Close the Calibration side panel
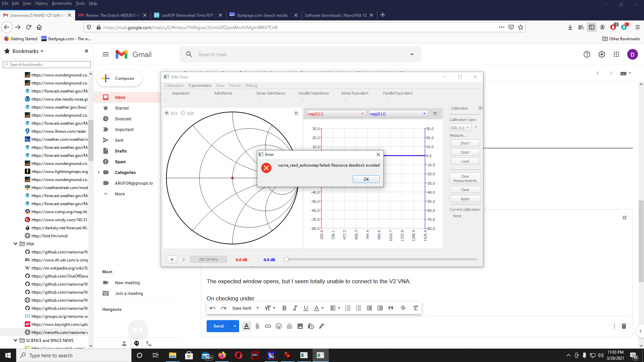The width and height of the screenshot is (644, 362). point(480,108)
